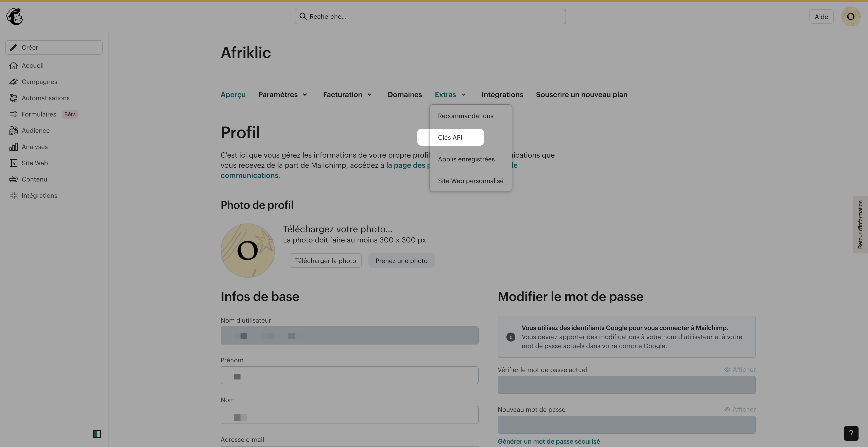Click Télécharger la photo button
Screen dimensions: 868x447
tap(325, 261)
